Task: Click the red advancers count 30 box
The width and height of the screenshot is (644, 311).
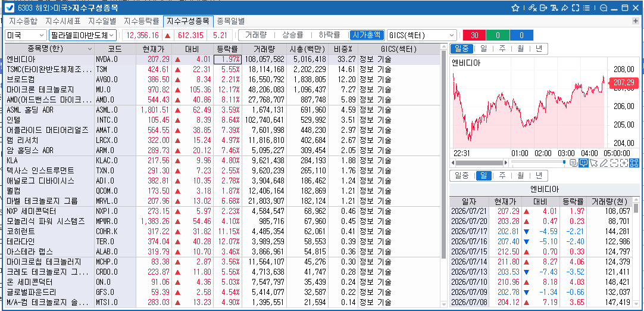Action: click(474, 35)
